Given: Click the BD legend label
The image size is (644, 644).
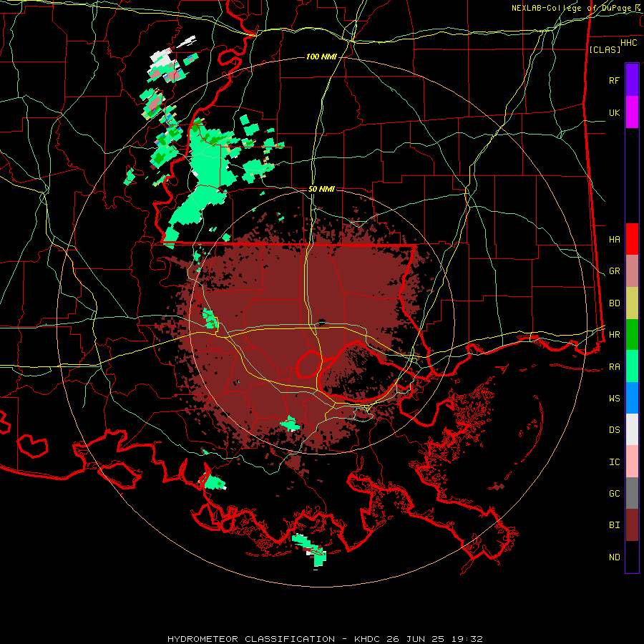Looking at the screenshot, I should 615,303.
